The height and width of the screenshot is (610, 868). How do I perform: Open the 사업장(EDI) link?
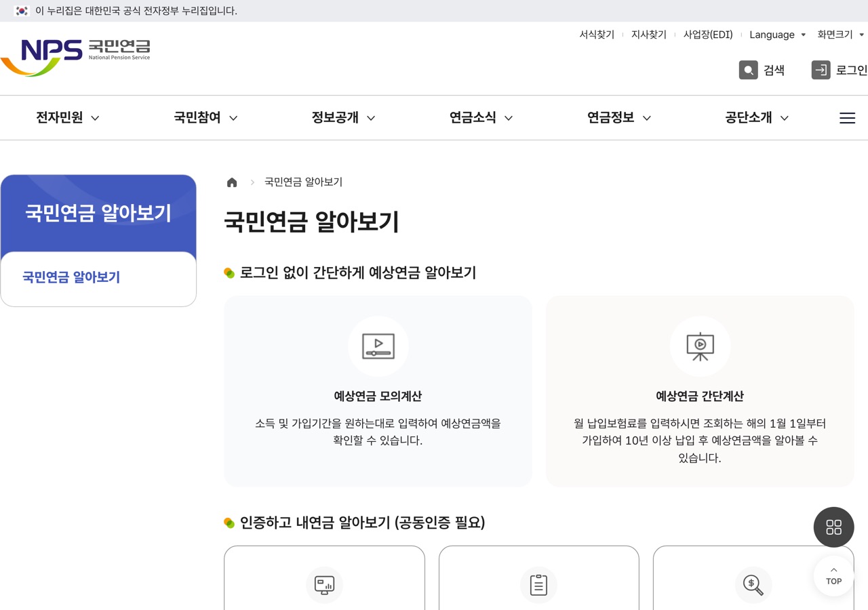708,35
